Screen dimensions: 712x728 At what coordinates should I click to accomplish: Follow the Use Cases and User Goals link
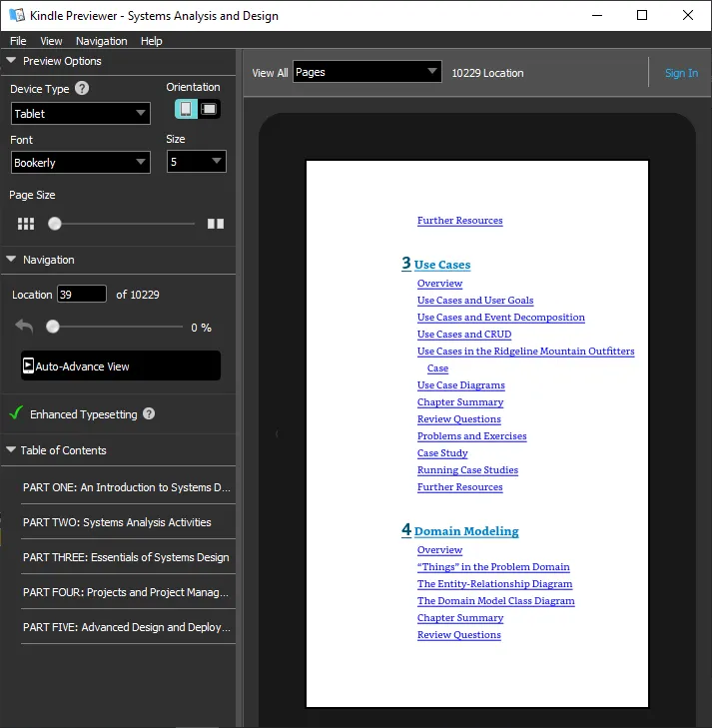475,300
